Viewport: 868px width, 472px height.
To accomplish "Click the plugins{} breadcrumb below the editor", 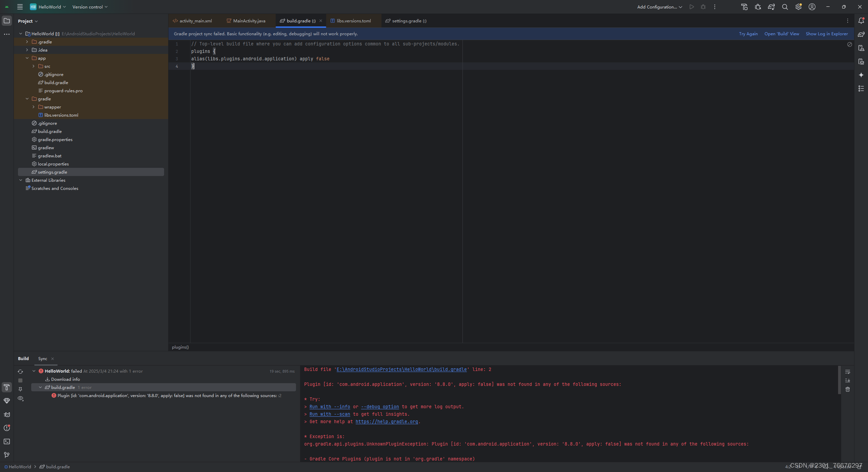I will pyautogui.click(x=180, y=347).
